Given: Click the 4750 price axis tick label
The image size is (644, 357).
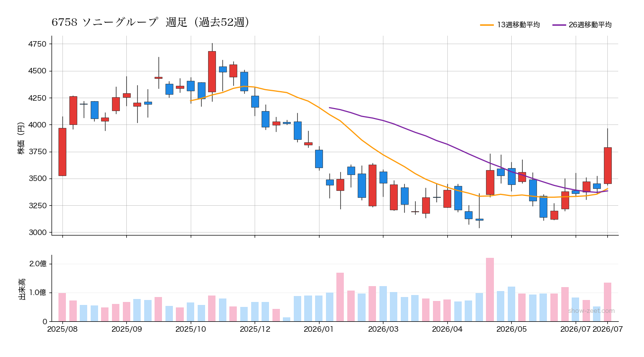Looking at the screenshot, I should coord(38,44).
